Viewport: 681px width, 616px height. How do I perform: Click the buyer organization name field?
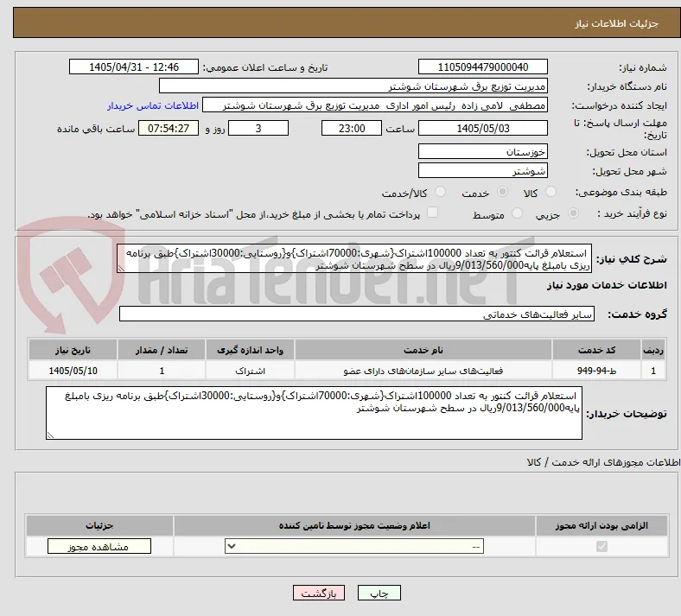click(353, 86)
